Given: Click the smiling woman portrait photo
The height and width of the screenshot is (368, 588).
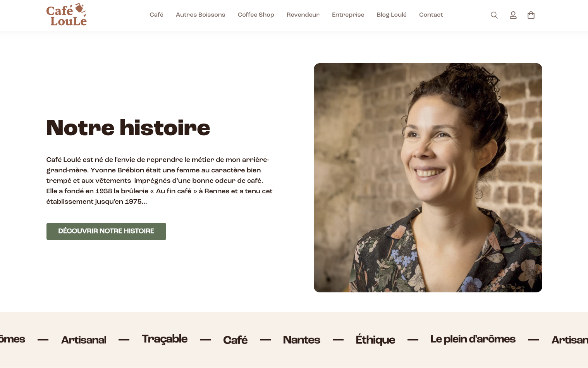Looking at the screenshot, I should (x=428, y=178).
